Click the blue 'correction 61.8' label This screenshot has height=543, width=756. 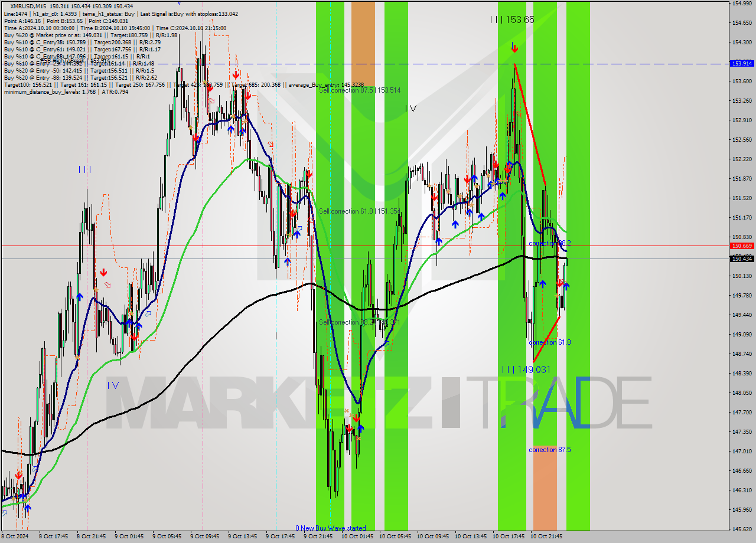tap(549, 342)
